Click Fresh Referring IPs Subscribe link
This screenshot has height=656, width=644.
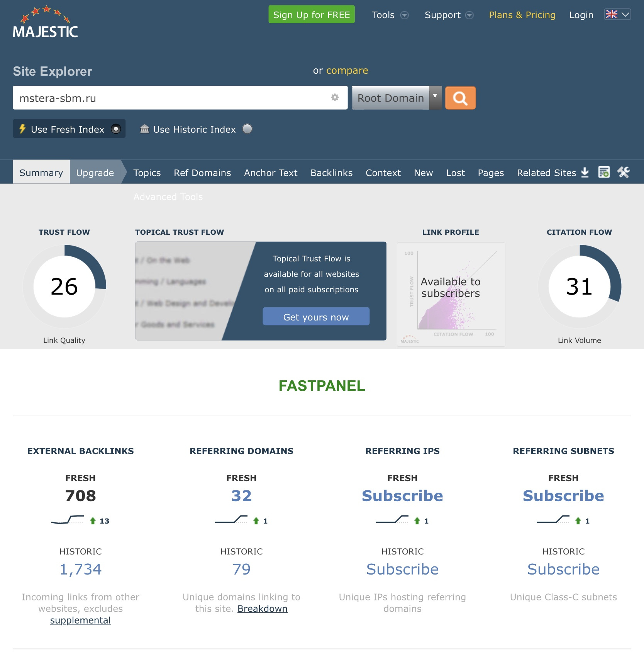pos(402,496)
